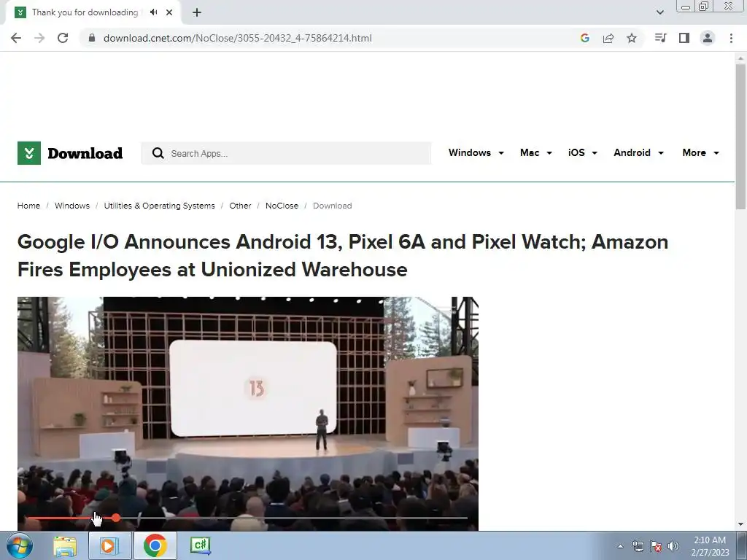Viewport: 747px width, 560px height.
Task: Toggle the browser side panel
Action: click(684, 38)
